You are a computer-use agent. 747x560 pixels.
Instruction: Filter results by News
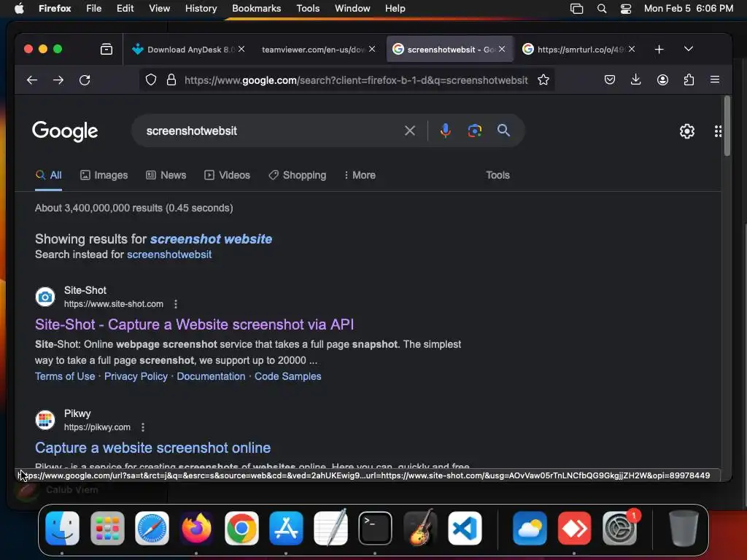click(x=166, y=175)
